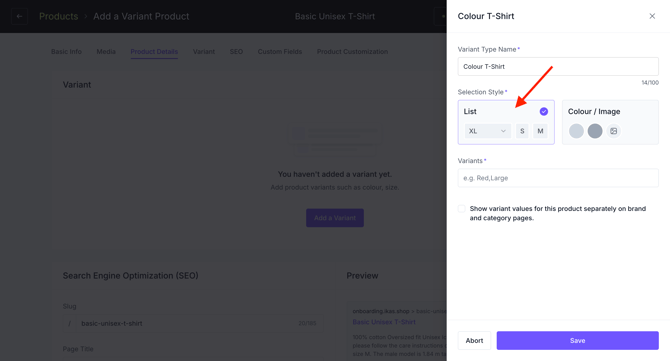670x361 pixels.
Task: Open the SEO tab
Action: point(236,52)
